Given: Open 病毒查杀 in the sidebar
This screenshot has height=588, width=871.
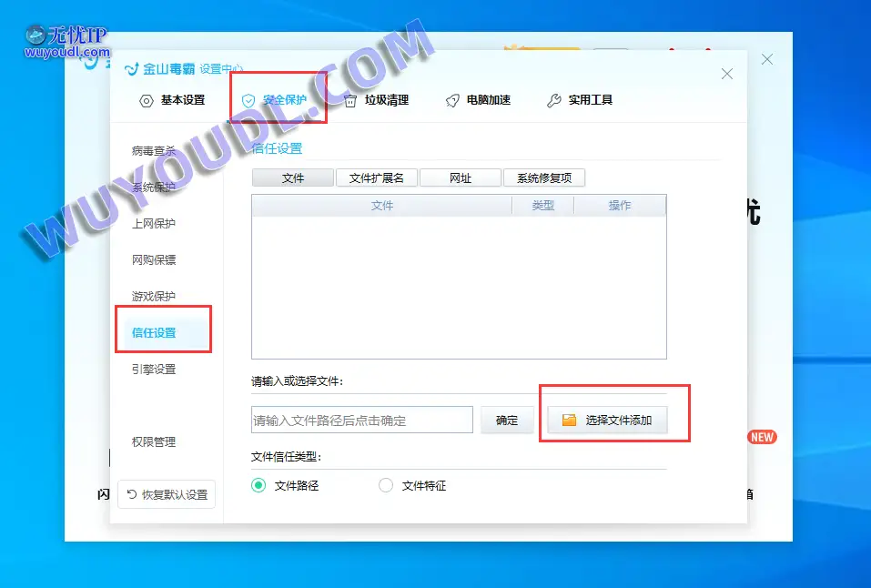Looking at the screenshot, I should (x=154, y=151).
